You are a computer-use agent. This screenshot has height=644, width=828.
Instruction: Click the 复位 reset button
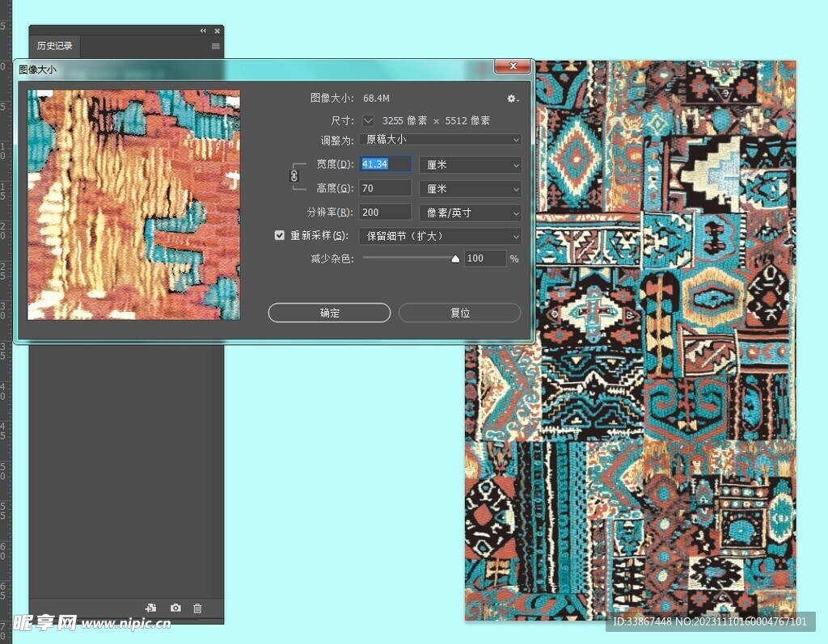click(459, 313)
